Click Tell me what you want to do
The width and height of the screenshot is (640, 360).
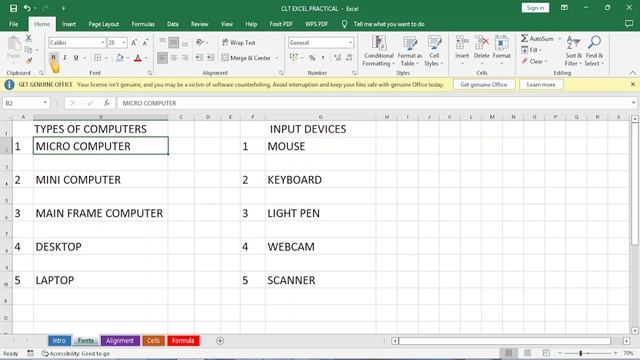tap(389, 24)
